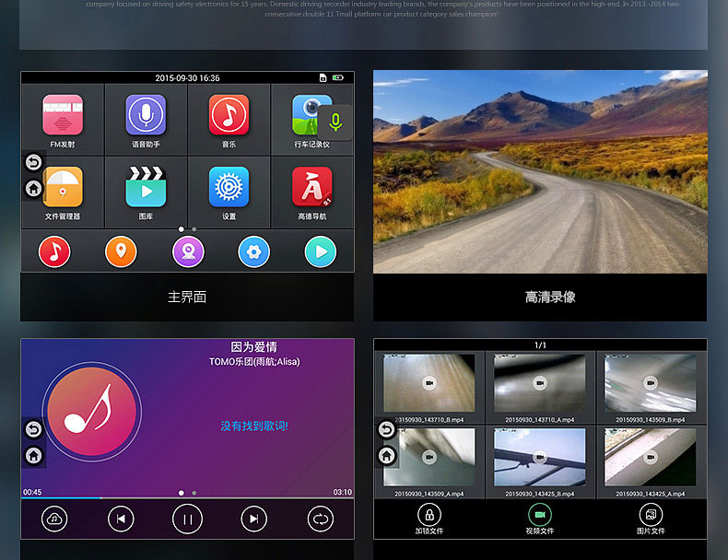The width and height of the screenshot is (728, 560).
Task: Tap back button in music player
Action: [x=33, y=429]
